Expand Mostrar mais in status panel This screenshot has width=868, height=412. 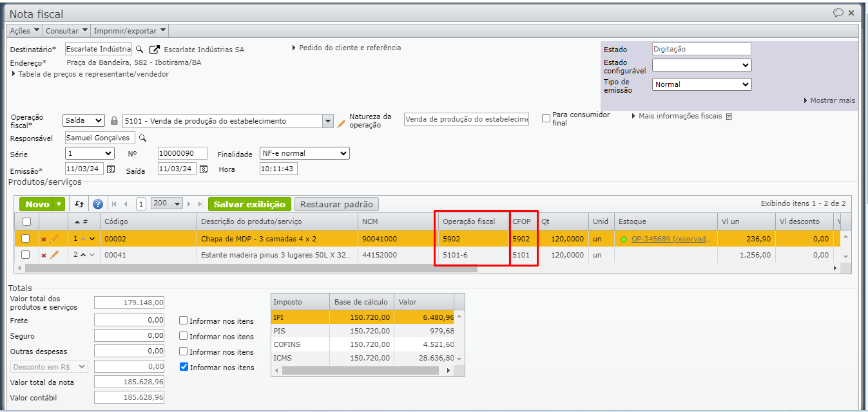pos(829,100)
